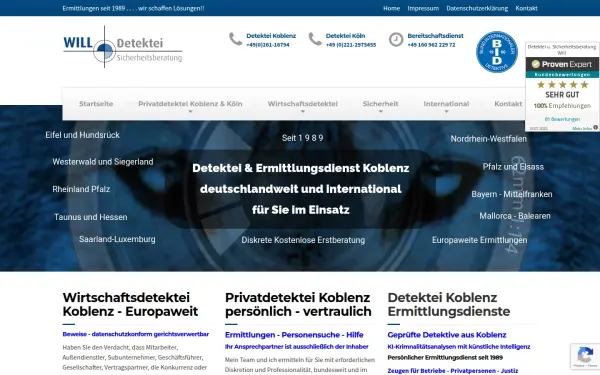The height and width of the screenshot is (375, 600).
Task: Click Pfalz und Elsass region text
Action: pos(513,167)
